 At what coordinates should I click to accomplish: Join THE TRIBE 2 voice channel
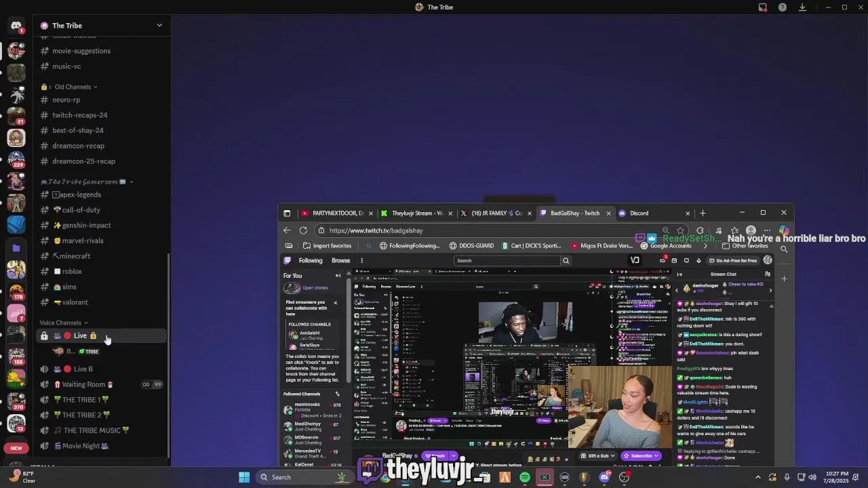(x=102, y=415)
